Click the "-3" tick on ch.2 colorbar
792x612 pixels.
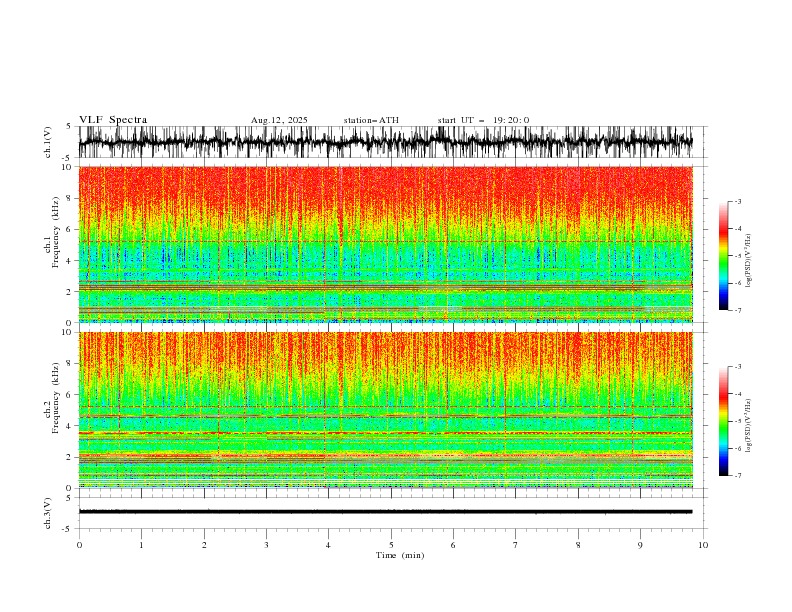tap(738, 367)
